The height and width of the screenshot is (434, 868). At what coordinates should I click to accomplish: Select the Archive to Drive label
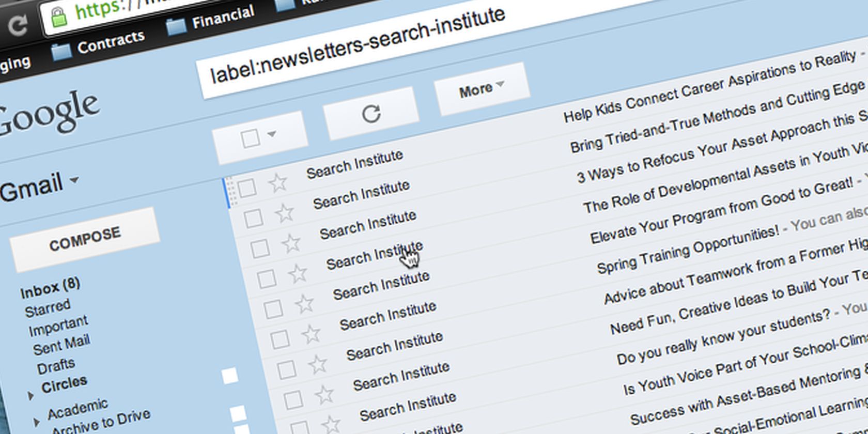click(x=101, y=423)
